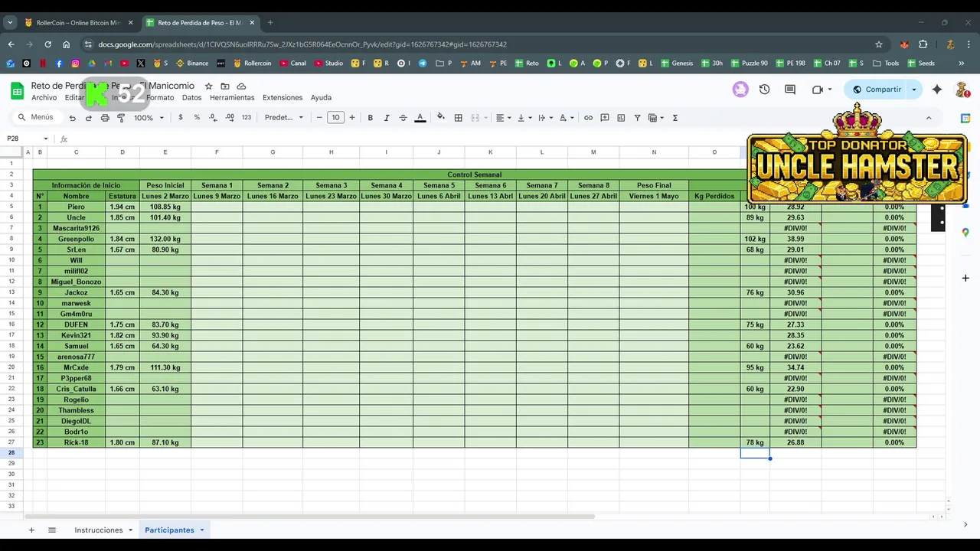Open the zoom level 100% dropdown
The image size is (980, 551).
point(149,118)
